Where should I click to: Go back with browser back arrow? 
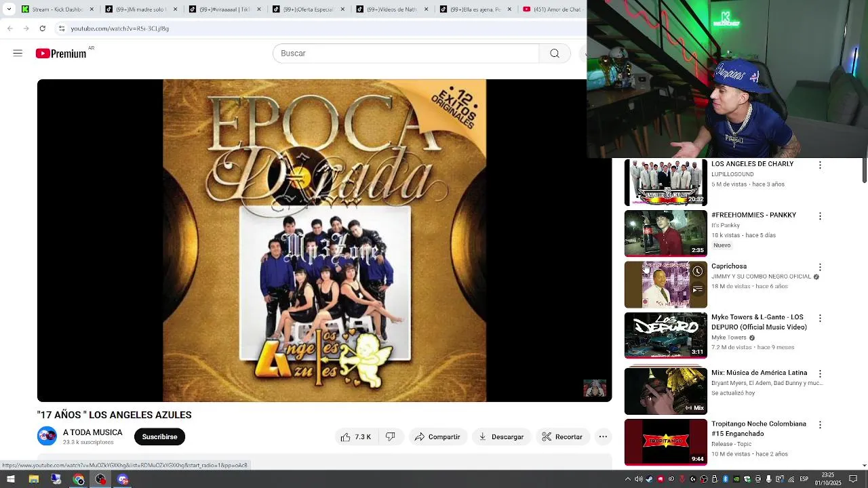[x=9, y=28]
